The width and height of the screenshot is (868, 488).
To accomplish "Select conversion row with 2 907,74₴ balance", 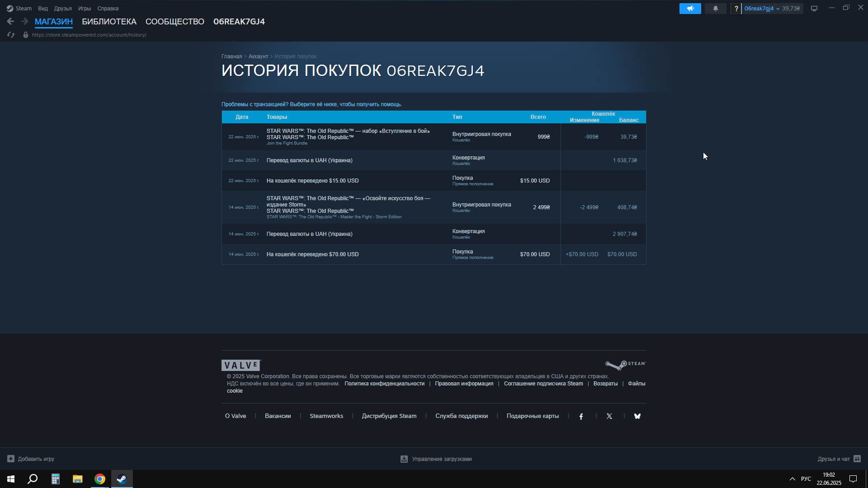I will (x=434, y=234).
